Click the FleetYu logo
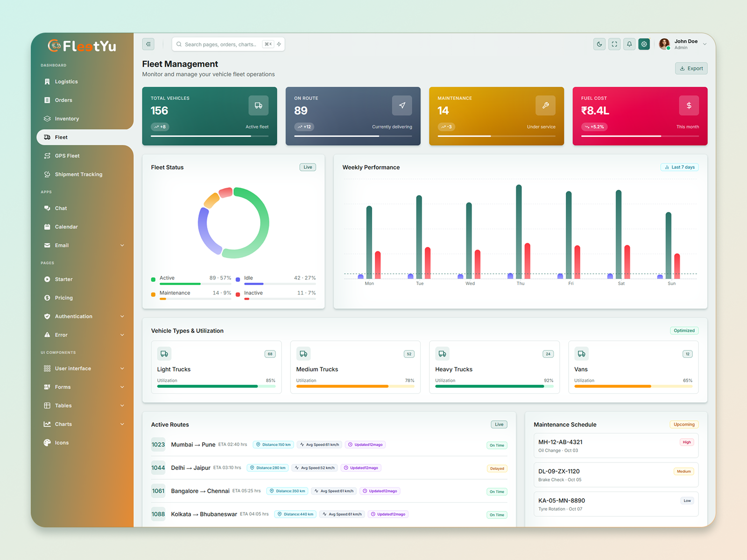747x560 pixels. click(82, 46)
